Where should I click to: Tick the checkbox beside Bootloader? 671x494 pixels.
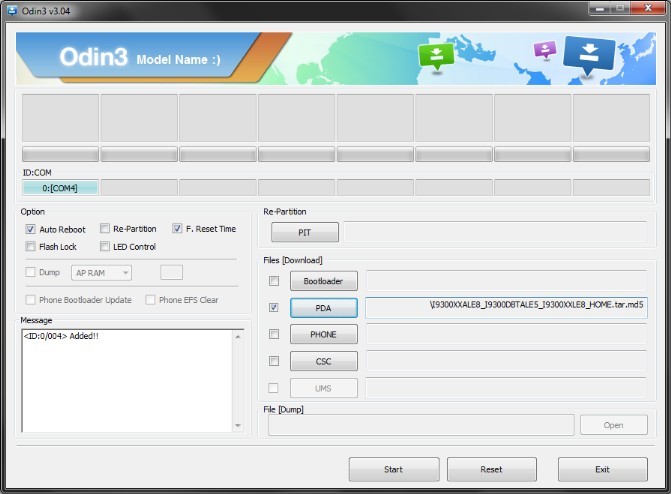tap(274, 281)
